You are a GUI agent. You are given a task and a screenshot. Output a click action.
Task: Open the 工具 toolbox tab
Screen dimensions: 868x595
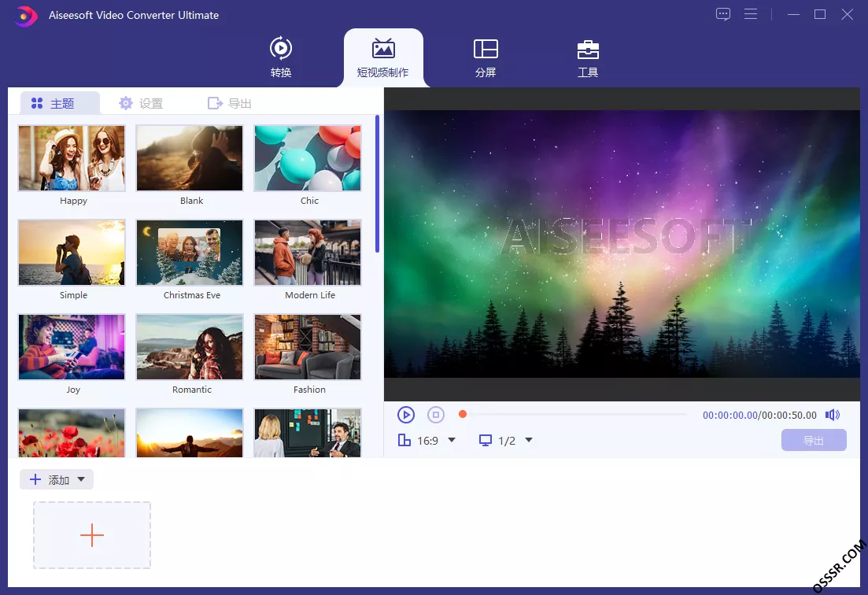point(588,58)
